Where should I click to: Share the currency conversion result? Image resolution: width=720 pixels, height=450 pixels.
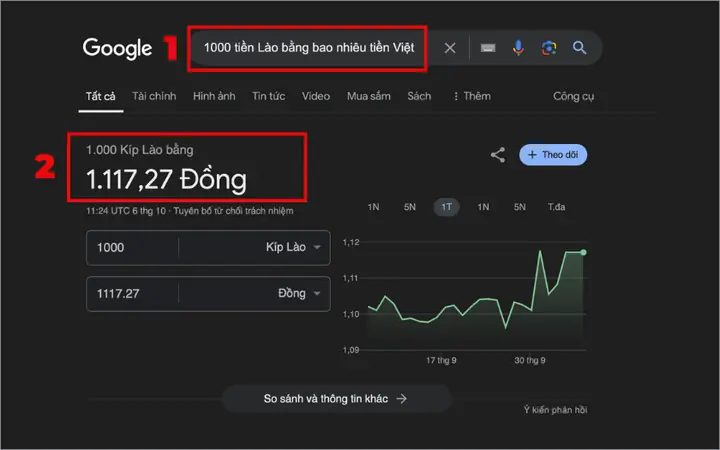(x=498, y=155)
